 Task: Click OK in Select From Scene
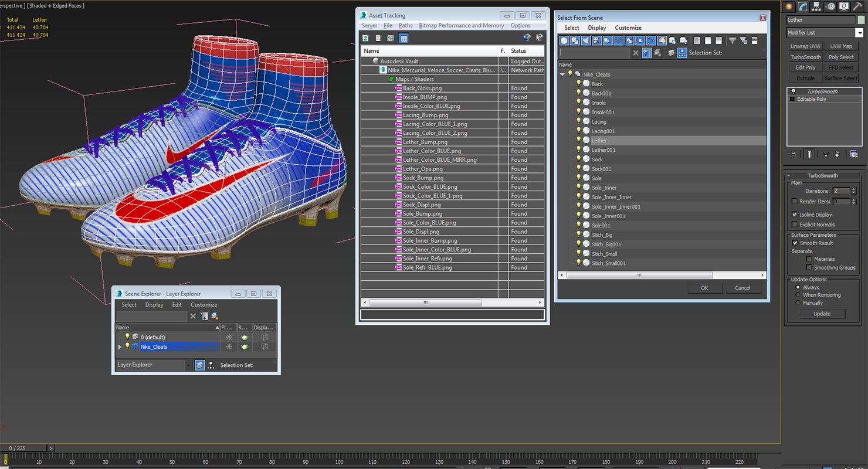click(x=704, y=288)
